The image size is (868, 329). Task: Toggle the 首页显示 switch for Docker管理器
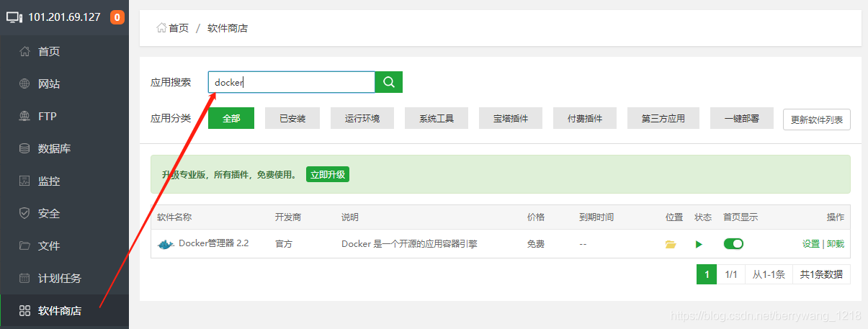[x=733, y=244]
